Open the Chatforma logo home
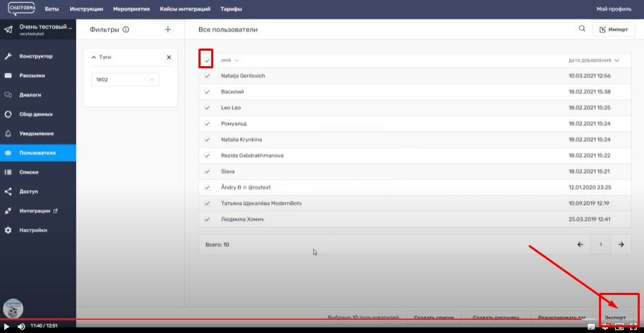 point(21,8)
